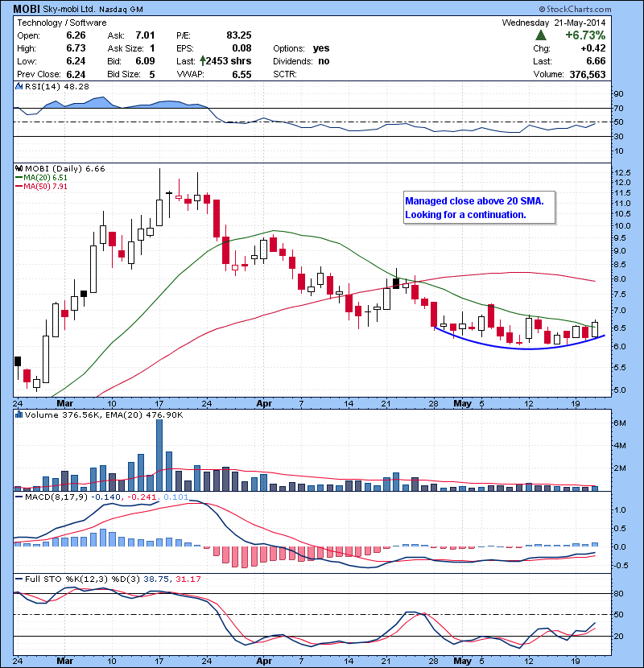The image size is (644, 668).
Task: Click the Chg value +0.42
Action: (x=592, y=48)
